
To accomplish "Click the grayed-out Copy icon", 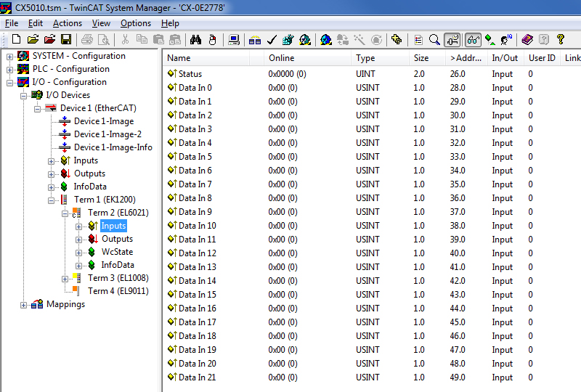I will tap(142, 39).
